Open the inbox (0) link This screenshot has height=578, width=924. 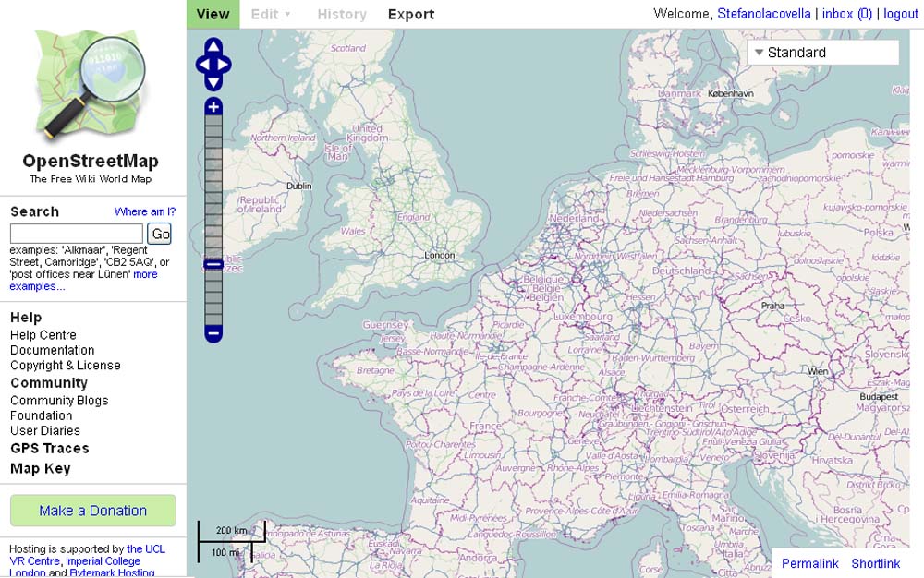(x=846, y=14)
